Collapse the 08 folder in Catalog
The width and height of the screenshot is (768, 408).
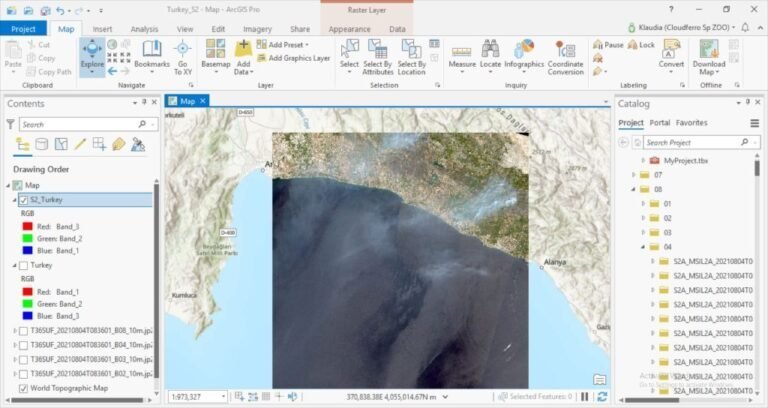point(633,190)
